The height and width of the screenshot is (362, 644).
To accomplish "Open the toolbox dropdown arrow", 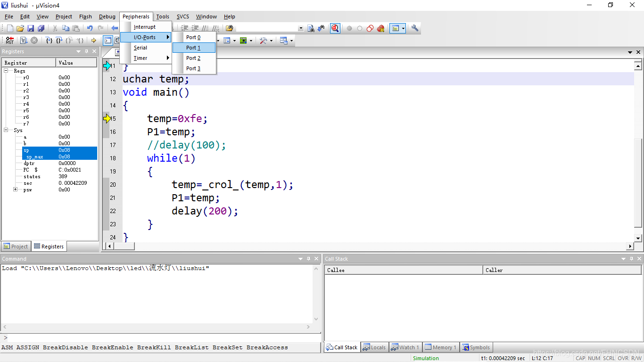I will [x=271, y=41].
